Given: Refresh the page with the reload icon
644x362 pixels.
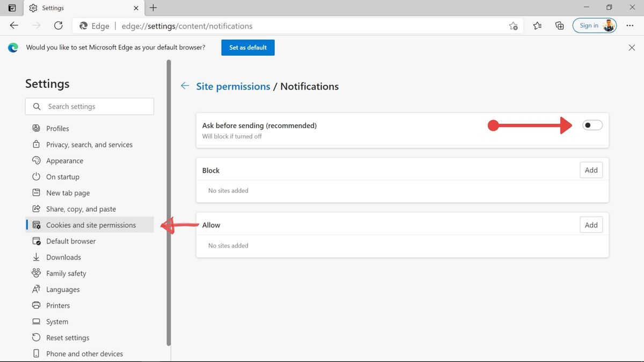Looking at the screenshot, I should pyautogui.click(x=58, y=25).
